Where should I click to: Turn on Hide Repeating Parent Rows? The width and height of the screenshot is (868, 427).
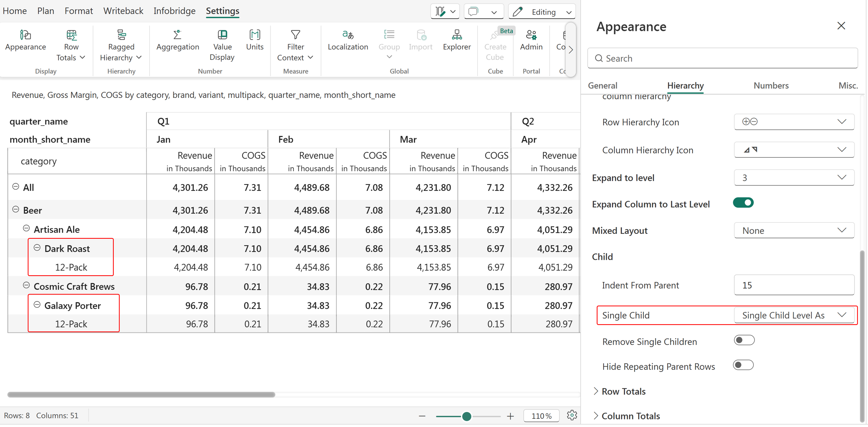(x=743, y=365)
